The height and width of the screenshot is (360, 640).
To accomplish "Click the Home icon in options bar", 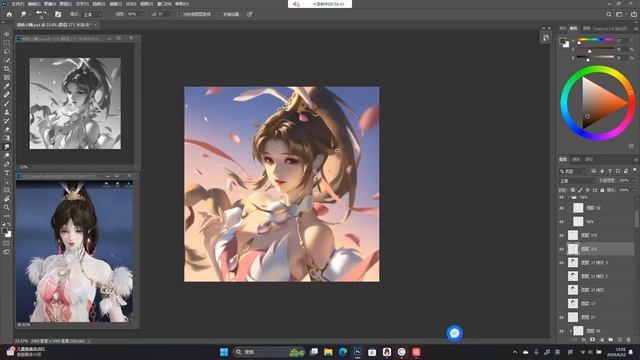I will [9, 14].
